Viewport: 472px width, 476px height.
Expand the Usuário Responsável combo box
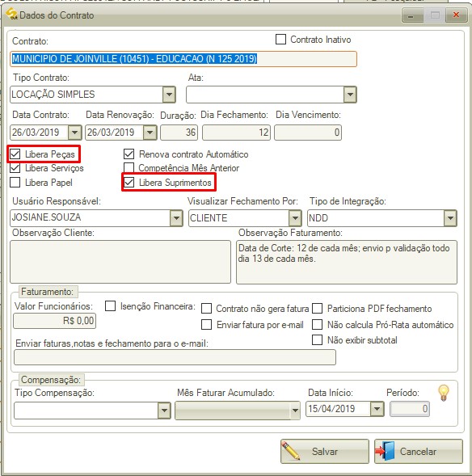tap(176, 218)
